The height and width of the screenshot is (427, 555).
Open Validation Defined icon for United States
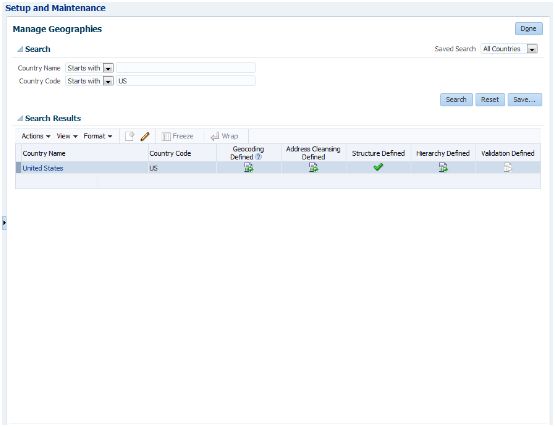point(508,167)
